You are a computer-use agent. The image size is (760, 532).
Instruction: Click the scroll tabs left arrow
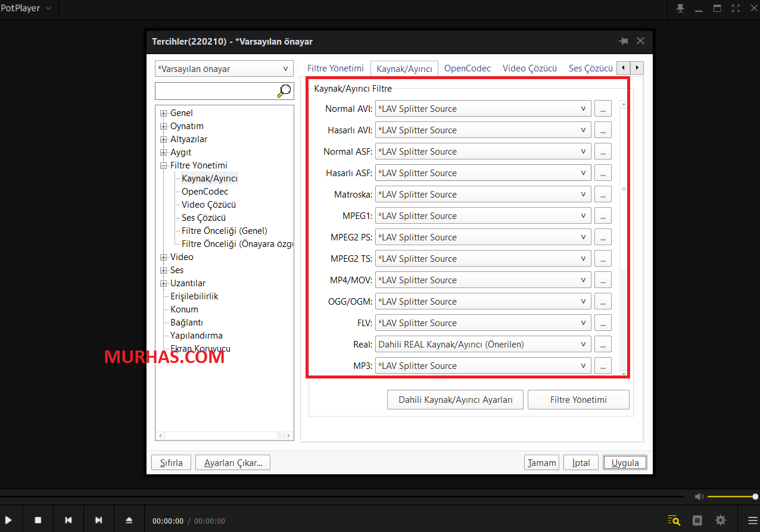tap(623, 68)
